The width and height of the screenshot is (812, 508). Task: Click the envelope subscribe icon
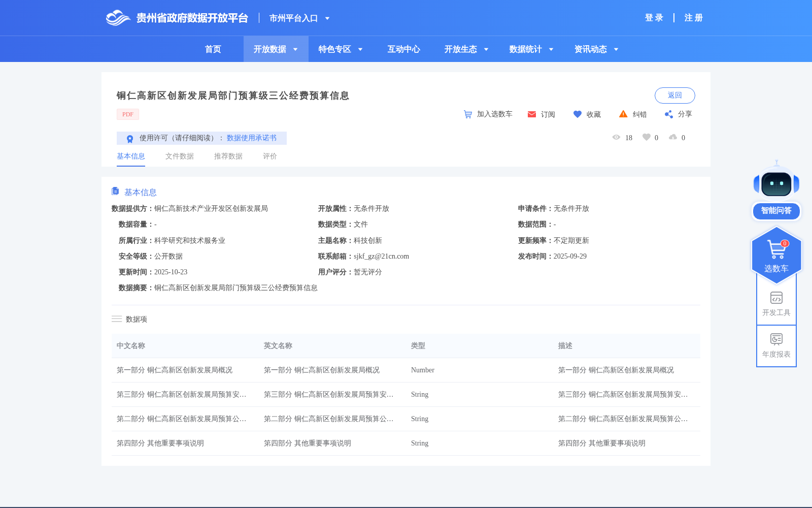pos(532,114)
